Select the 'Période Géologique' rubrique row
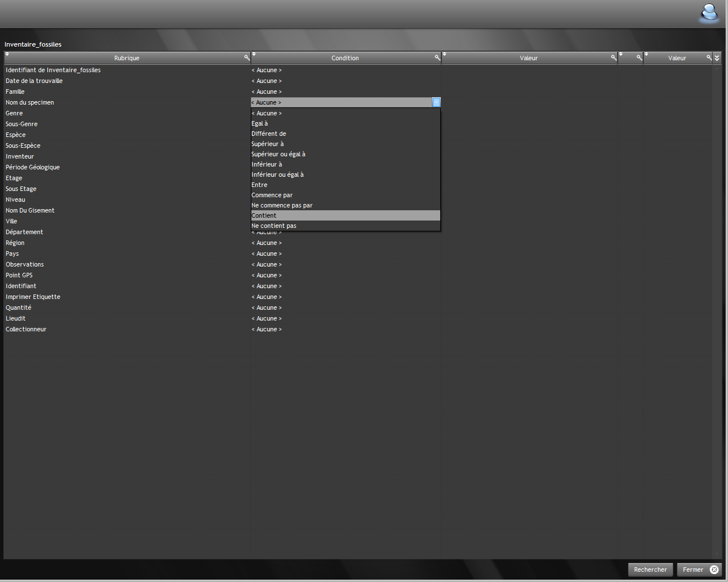 pyautogui.click(x=32, y=167)
